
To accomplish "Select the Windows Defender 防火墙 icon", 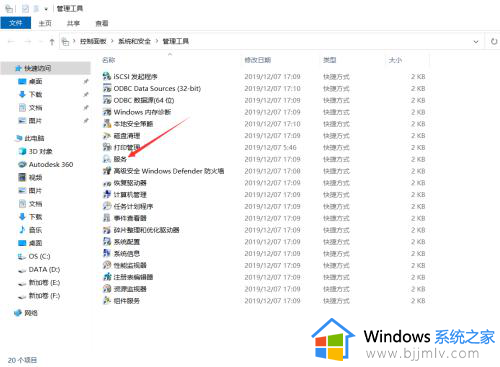I will click(107, 171).
